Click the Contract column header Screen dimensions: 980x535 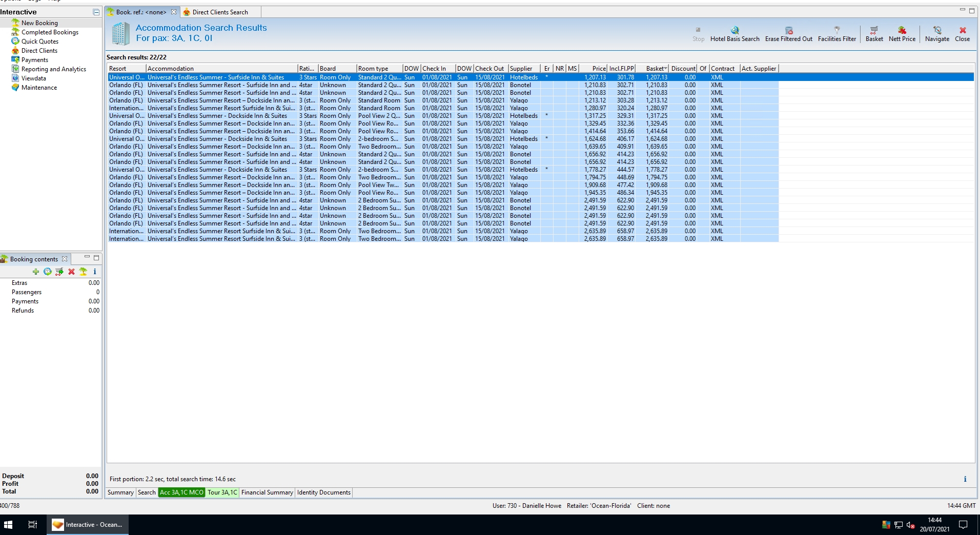click(725, 69)
